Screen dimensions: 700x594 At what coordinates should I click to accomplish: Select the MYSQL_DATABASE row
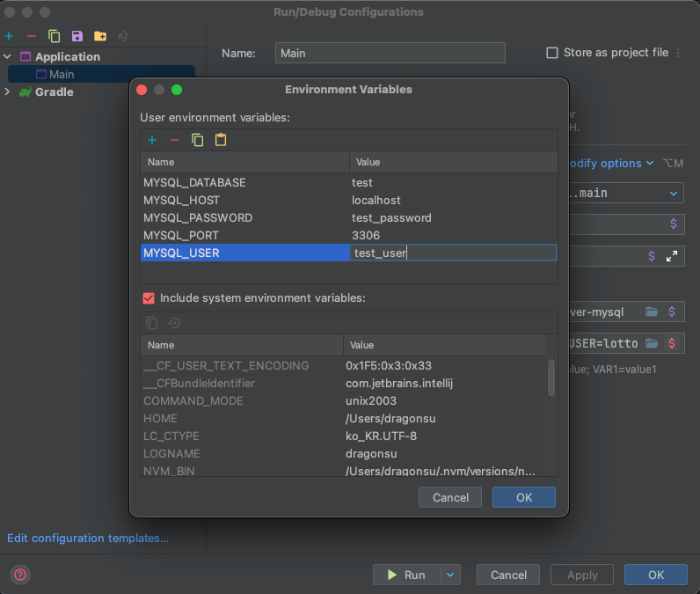click(349, 183)
